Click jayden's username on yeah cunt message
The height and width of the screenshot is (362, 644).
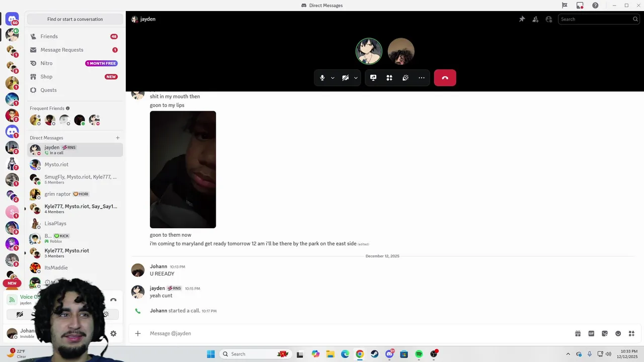tap(157, 288)
